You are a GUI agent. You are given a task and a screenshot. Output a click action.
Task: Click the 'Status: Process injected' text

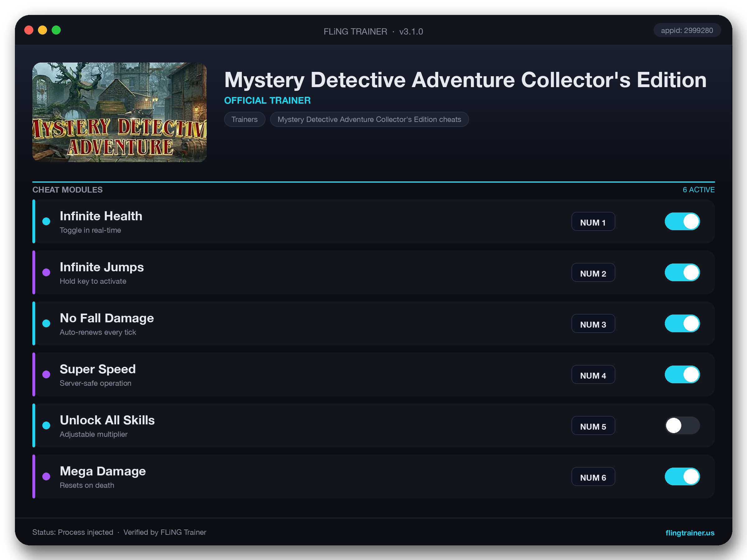(x=73, y=532)
